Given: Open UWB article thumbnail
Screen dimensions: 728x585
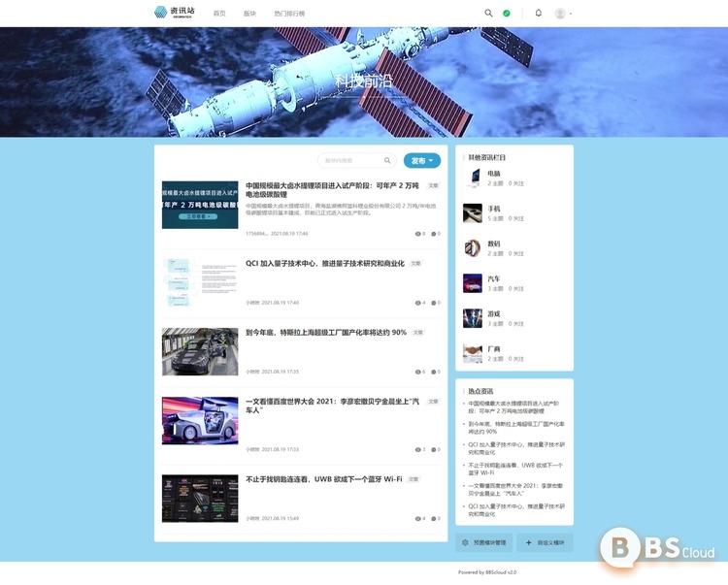Looking at the screenshot, I should click(x=200, y=499).
